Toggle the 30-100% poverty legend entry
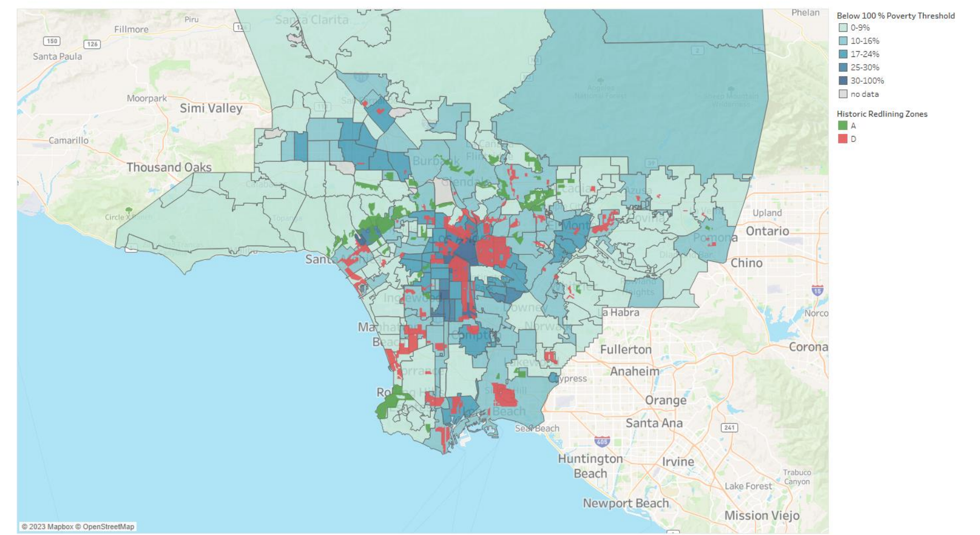Viewport: 980px width, 535px height. tap(842, 80)
